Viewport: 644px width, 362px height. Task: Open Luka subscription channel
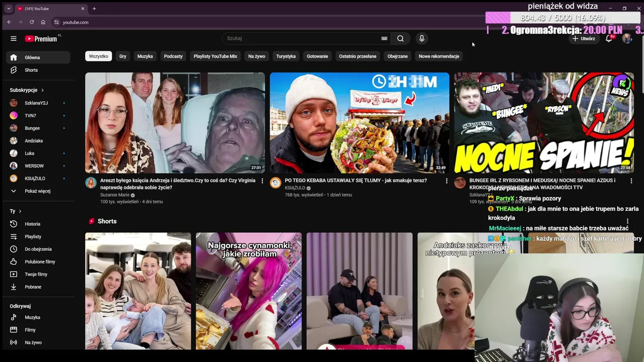click(x=38, y=153)
